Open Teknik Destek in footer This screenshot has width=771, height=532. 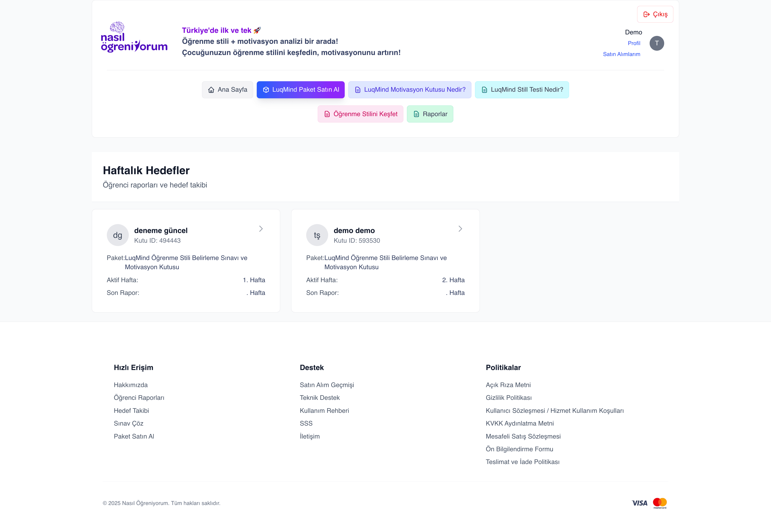320,398
